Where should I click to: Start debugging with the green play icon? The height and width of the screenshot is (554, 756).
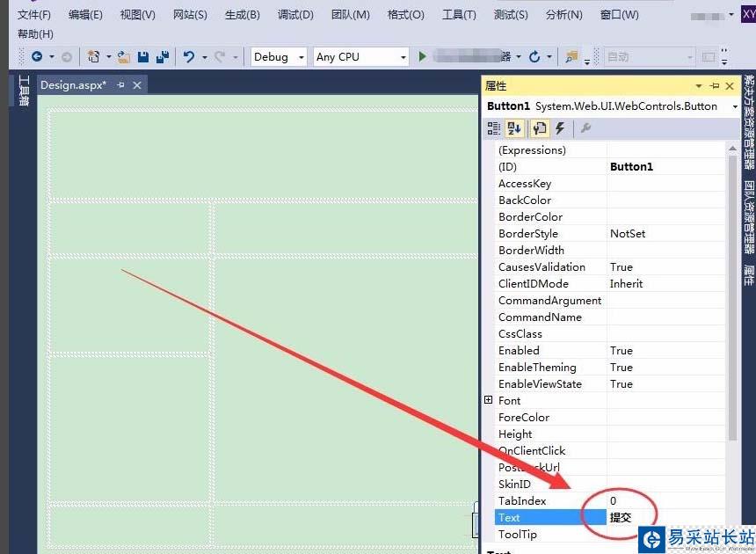point(423,56)
